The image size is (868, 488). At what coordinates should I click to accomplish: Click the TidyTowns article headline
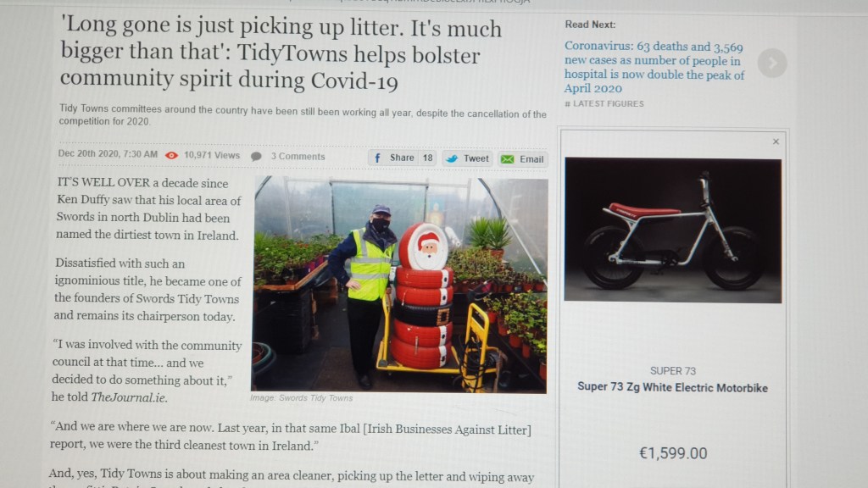pyautogui.click(x=281, y=53)
